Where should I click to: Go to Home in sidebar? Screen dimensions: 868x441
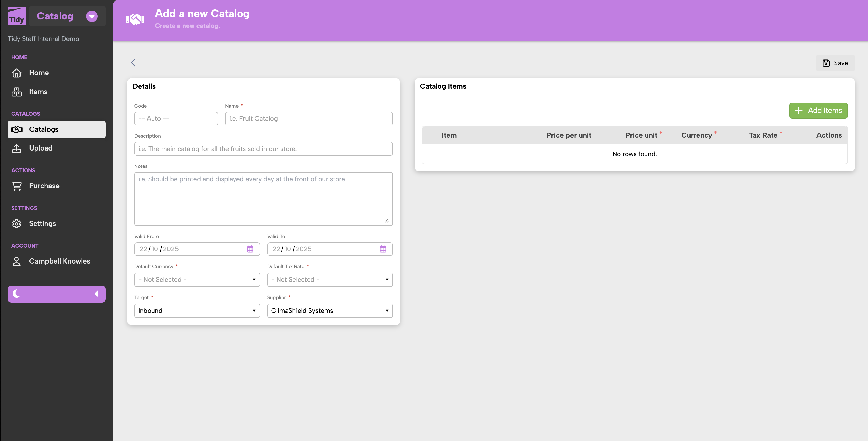39,73
